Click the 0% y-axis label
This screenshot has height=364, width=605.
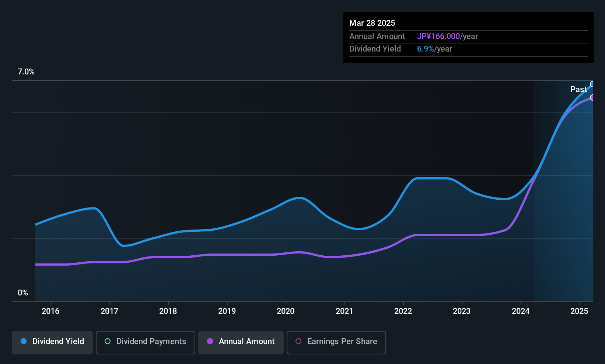tap(23, 293)
